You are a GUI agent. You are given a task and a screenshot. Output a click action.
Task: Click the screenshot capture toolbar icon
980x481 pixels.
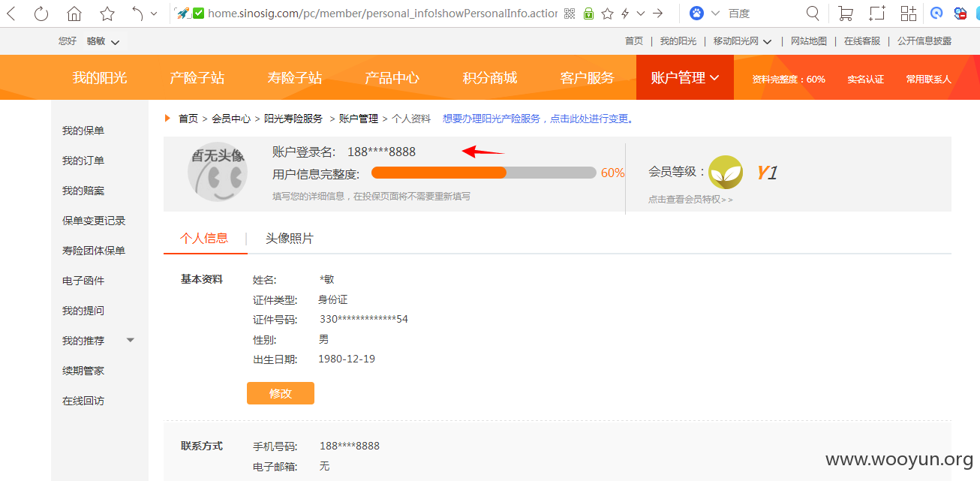click(877, 14)
